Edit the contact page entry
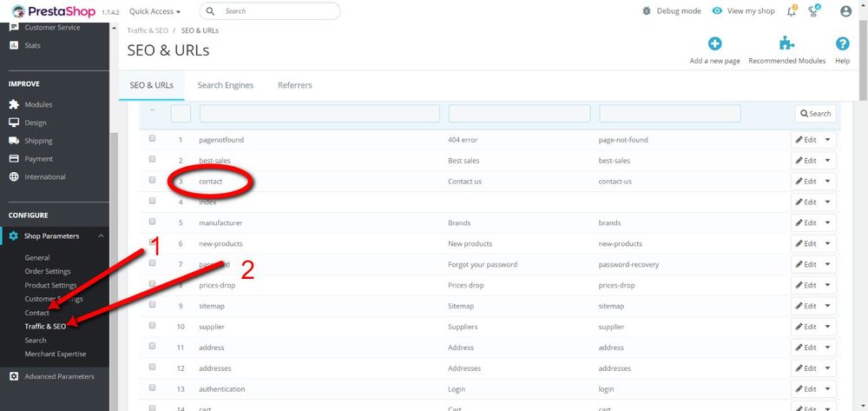Image resolution: width=868 pixels, height=411 pixels. tap(806, 181)
